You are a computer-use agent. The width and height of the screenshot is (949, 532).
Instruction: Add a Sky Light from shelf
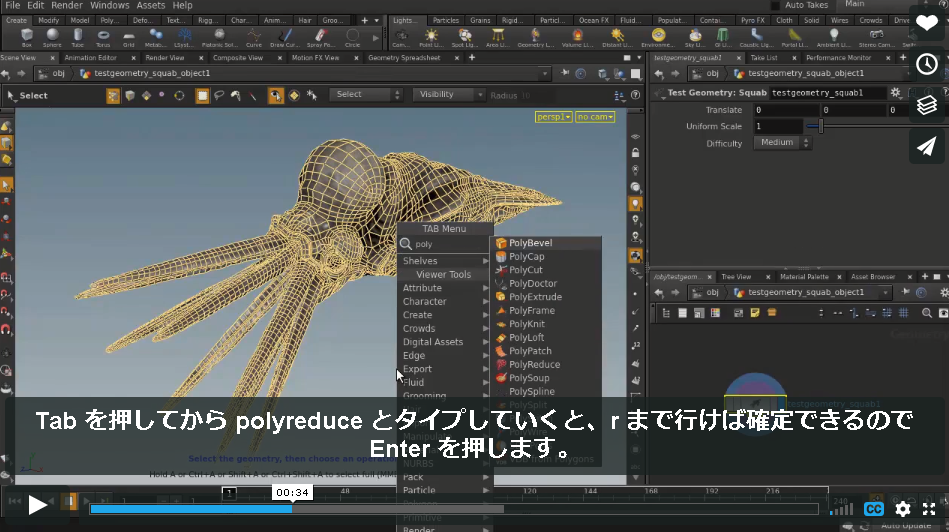click(x=695, y=38)
